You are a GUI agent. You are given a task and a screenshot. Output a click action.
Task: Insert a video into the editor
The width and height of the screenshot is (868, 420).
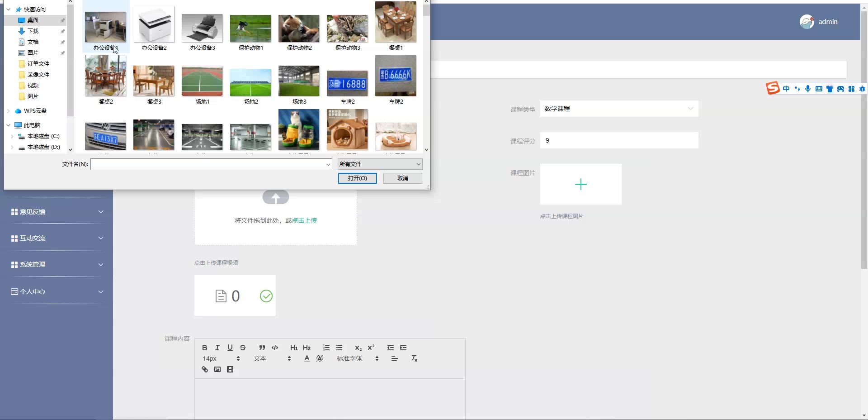pos(230,369)
